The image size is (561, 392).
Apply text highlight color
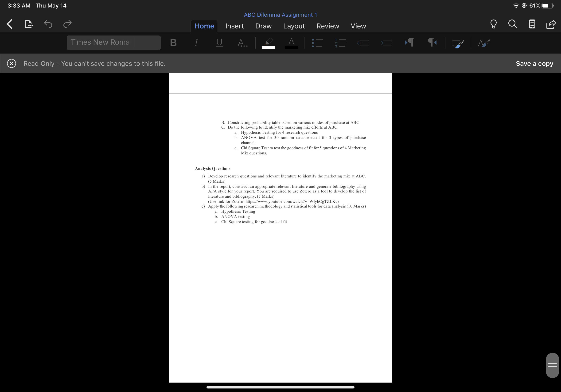(x=268, y=43)
